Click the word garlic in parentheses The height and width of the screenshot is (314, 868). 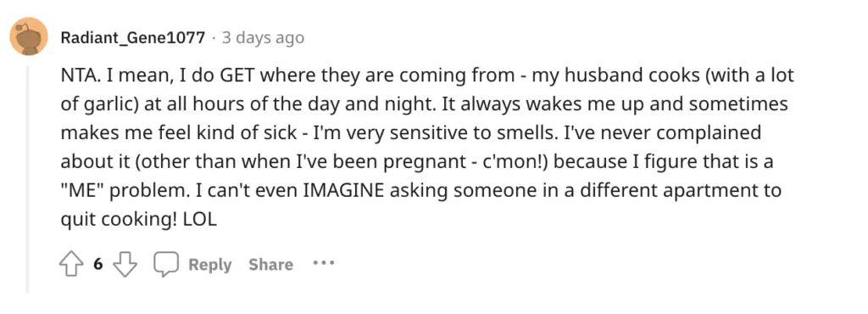pyautogui.click(x=105, y=106)
